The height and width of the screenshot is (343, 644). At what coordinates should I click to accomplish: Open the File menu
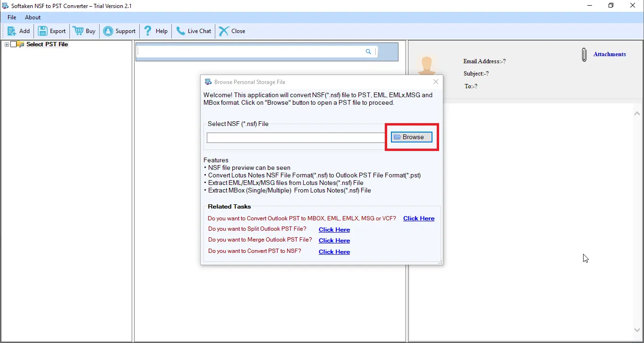pos(12,17)
